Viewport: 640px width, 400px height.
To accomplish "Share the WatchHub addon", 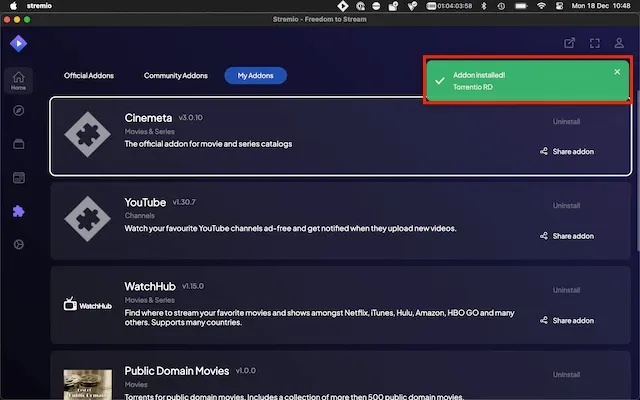I will pyautogui.click(x=567, y=320).
